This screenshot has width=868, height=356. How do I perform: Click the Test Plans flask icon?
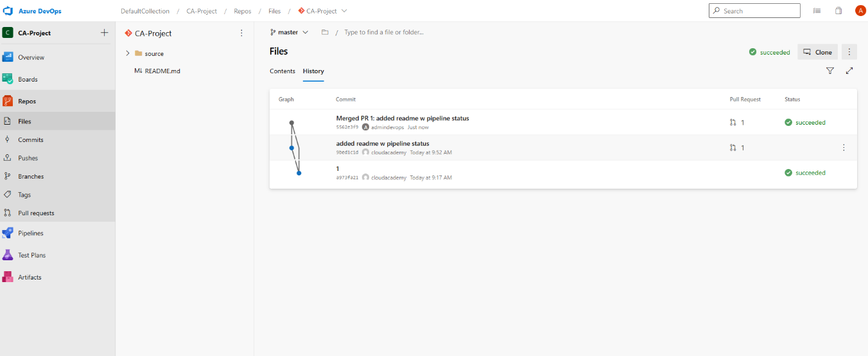8,255
